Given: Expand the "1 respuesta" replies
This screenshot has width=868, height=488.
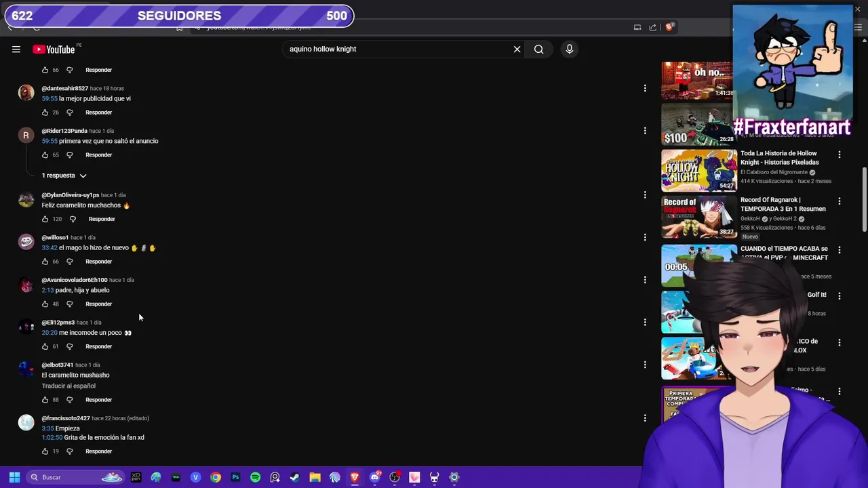Looking at the screenshot, I should tap(64, 176).
